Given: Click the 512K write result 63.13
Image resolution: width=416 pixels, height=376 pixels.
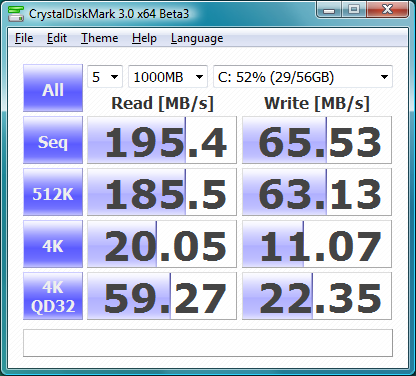Looking at the screenshot, I should click(317, 192).
